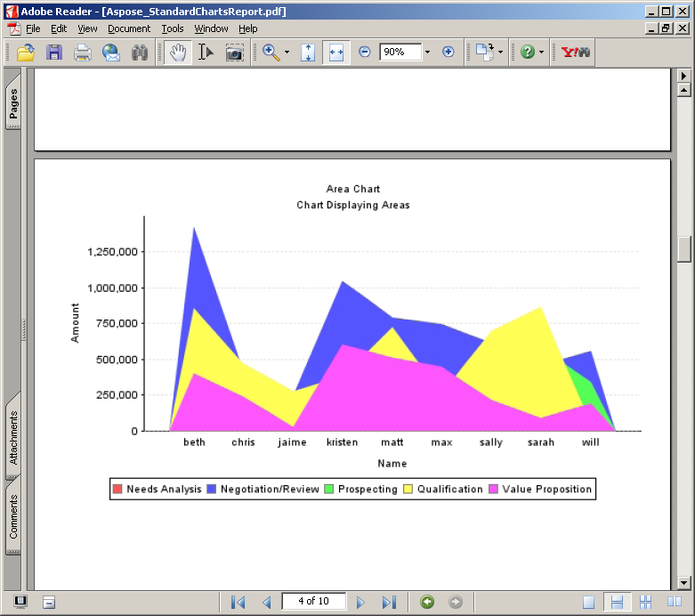Toggle Continuous Facing page layout

click(x=647, y=602)
